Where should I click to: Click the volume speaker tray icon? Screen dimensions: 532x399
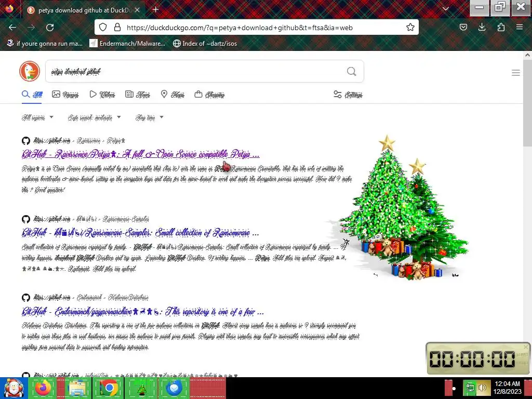[x=483, y=388]
